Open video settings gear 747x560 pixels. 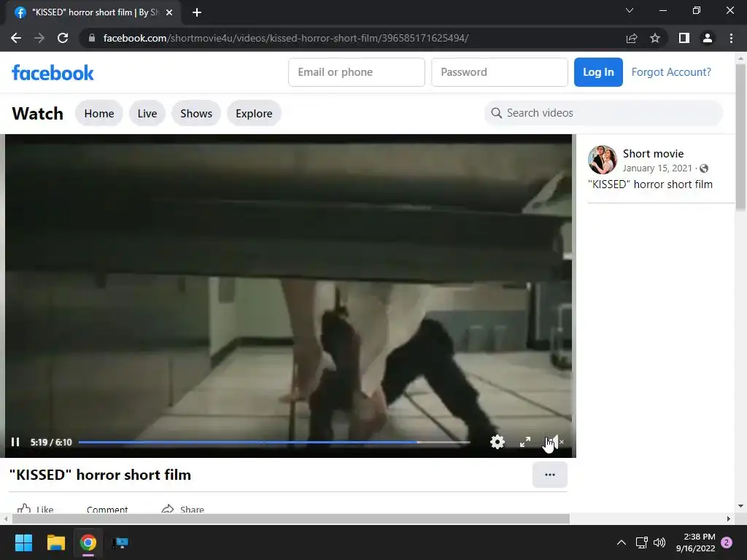[498, 442]
